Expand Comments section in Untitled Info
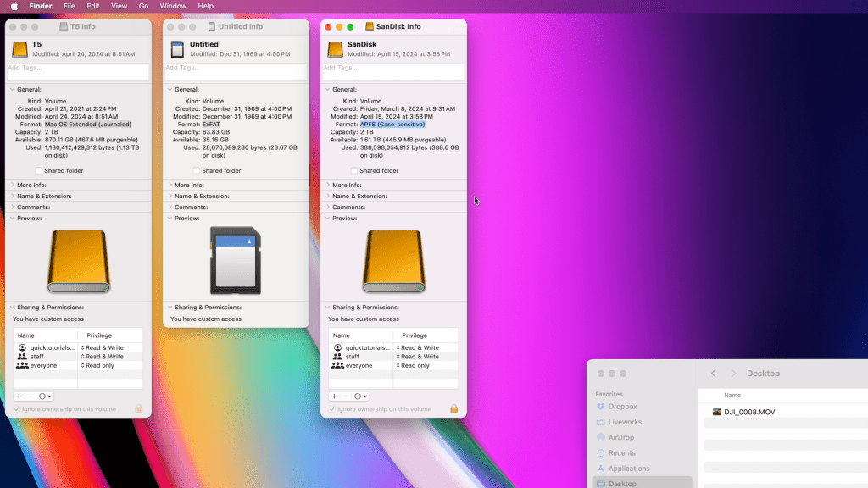This screenshot has width=868, height=488. click(x=170, y=207)
